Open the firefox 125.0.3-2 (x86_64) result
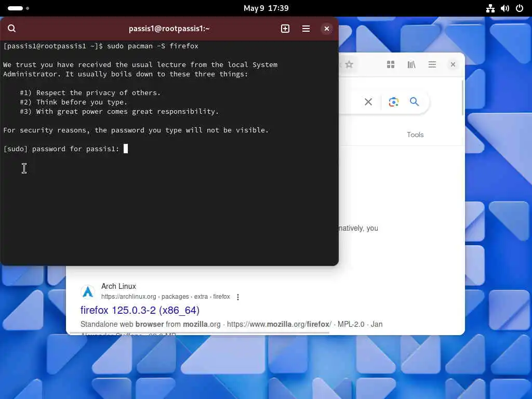 point(140,310)
